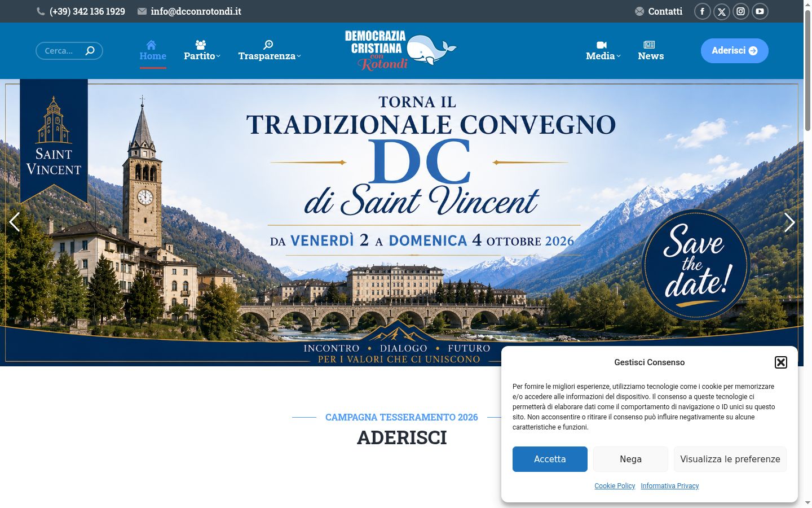Click Nega in the cookie dialog
This screenshot has height=508, width=812.
(630, 459)
